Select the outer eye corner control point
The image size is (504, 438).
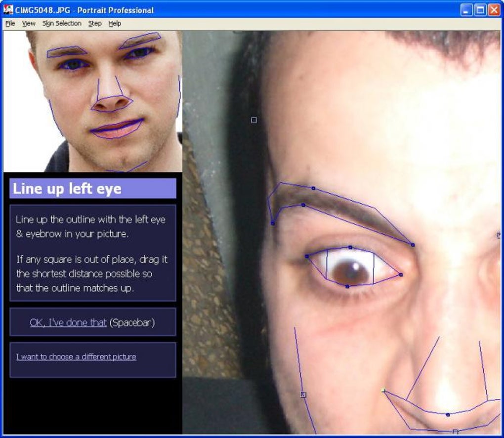[307, 256]
